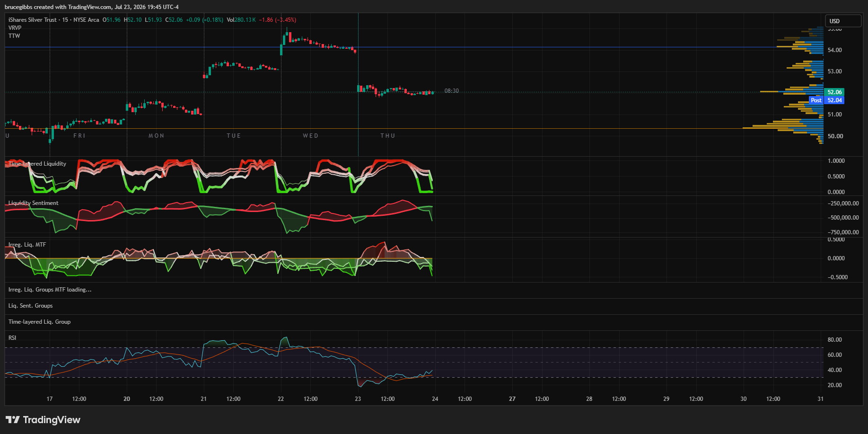Click the iShares Silver Trust symbol title
This screenshot has width=868, height=434.
pyautogui.click(x=32, y=20)
